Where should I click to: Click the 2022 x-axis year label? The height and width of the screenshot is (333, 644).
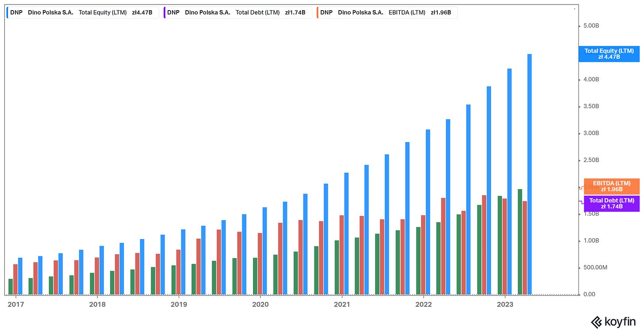(x=424, y=305)
